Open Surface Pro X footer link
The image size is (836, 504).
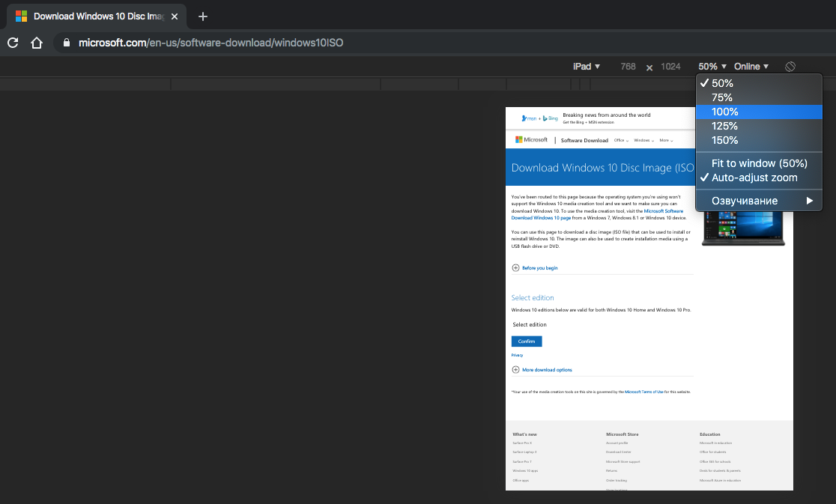(x=522, y=443)
